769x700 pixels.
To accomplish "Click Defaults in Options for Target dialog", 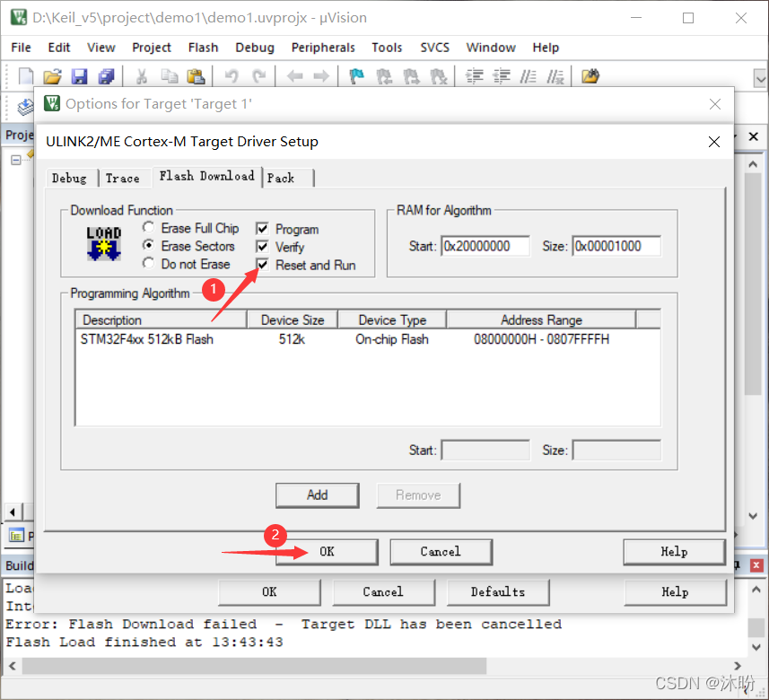I will (x=498, y=592).
